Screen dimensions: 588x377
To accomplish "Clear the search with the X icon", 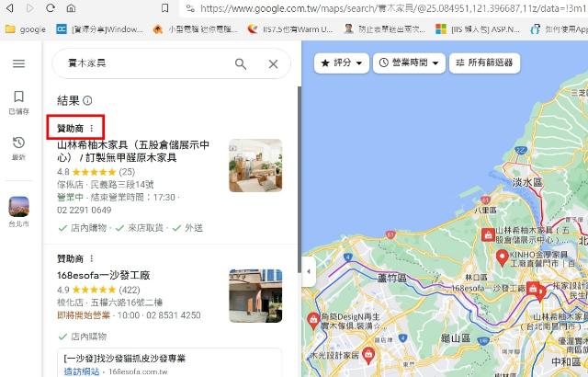I will (x=274, y=63).
